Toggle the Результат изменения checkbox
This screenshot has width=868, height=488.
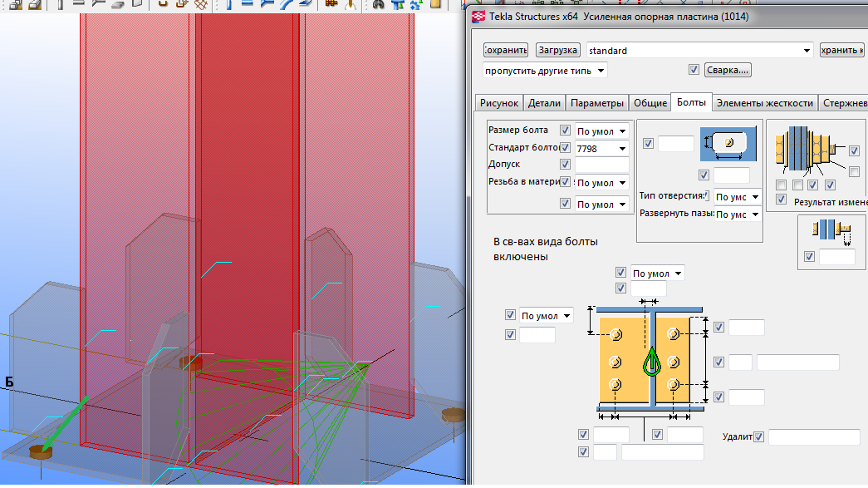point(781,200)
